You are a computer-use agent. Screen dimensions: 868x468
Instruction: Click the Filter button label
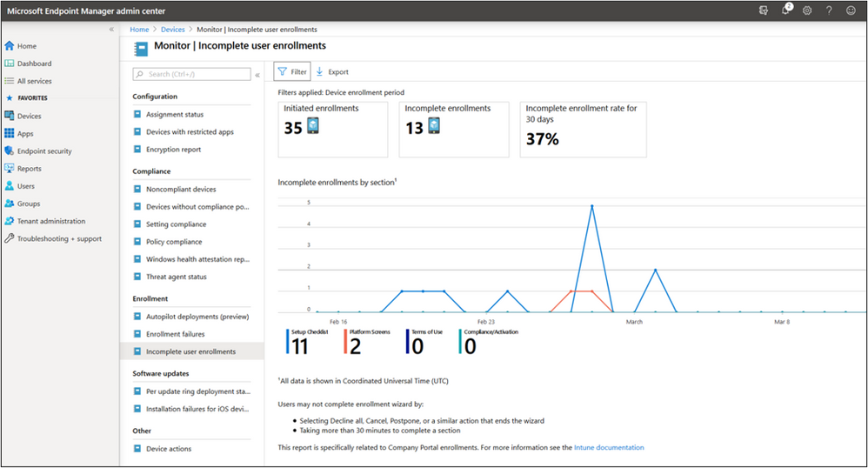[299, 71]
